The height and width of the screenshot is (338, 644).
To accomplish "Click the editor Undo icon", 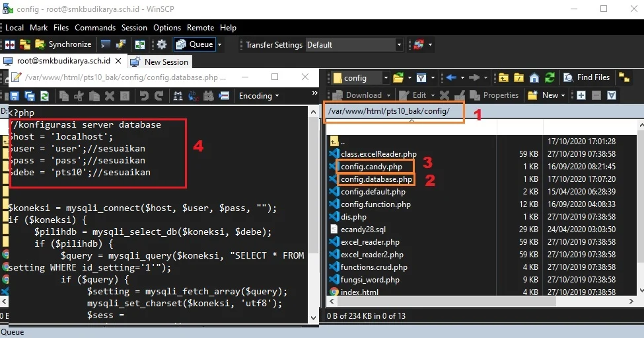I will tap(144, 96).
